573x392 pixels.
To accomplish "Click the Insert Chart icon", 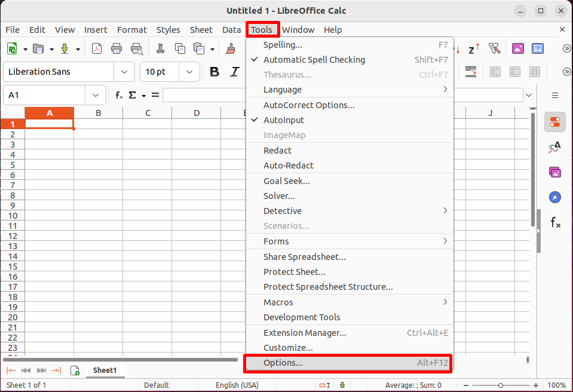I will click(x=538, y=48).
